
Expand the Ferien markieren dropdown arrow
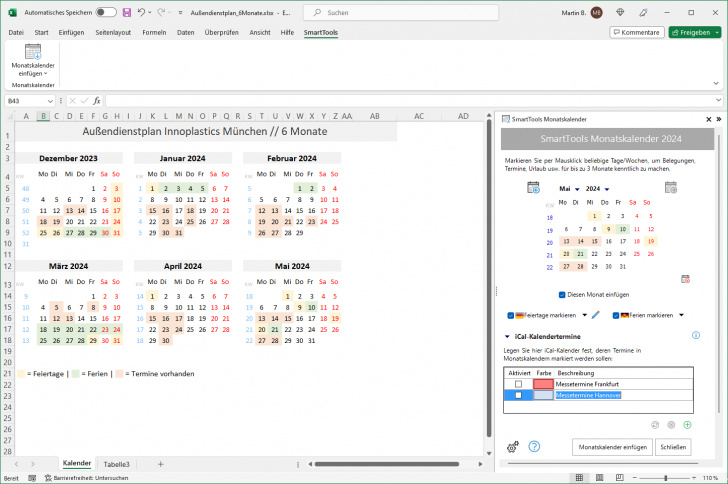(x=681, y=315)
